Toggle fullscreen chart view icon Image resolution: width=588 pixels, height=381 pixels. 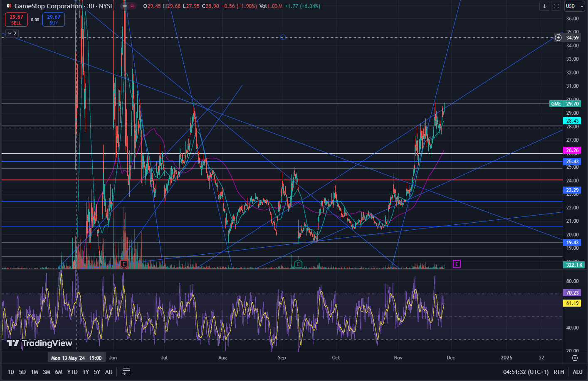click(556, 6)
